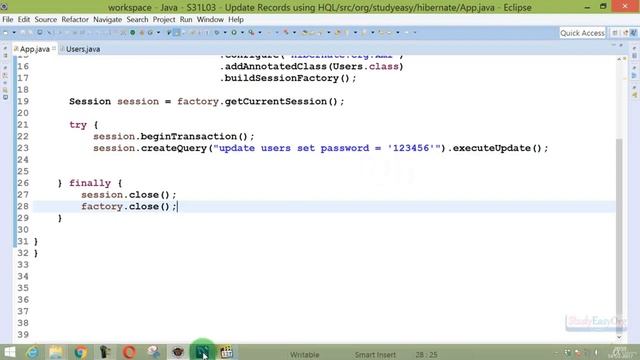Expand the Next Annotation dropdown arrow

click(356, 33)
